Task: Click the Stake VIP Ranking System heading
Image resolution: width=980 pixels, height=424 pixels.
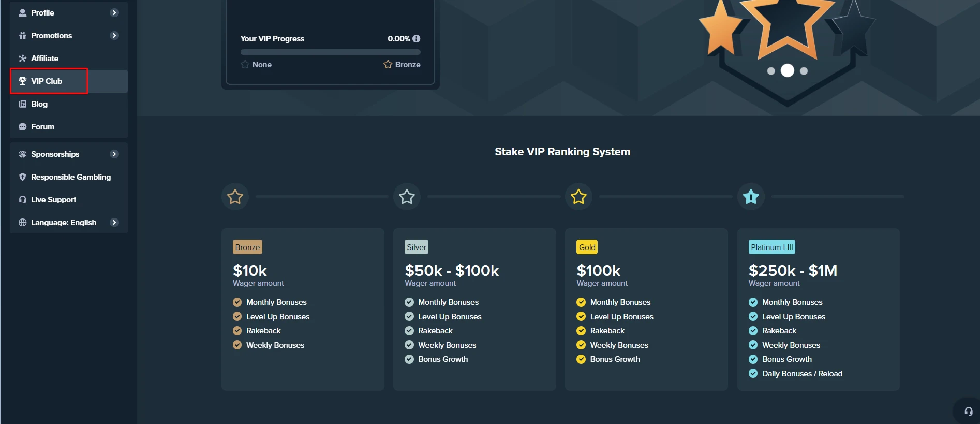Action: (562, 152)
